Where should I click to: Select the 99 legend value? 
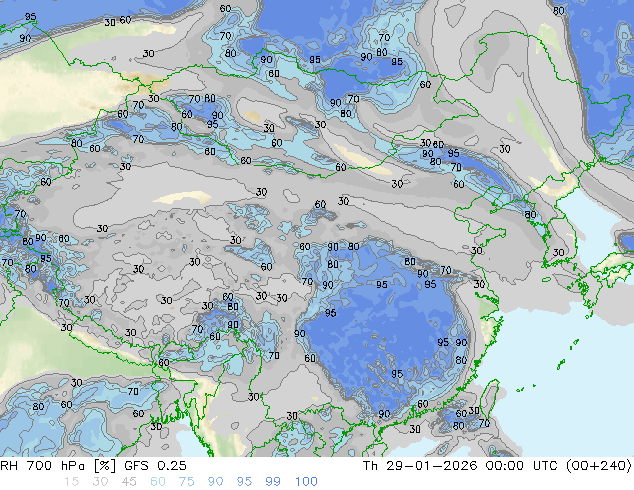click(x=273, y=482)
